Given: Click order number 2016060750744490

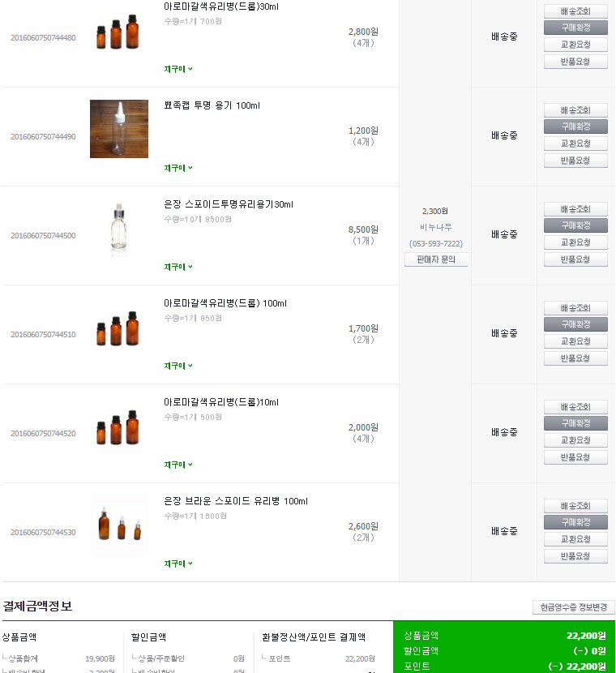Looking at the screenshot, I should click(x=43, y=137).
